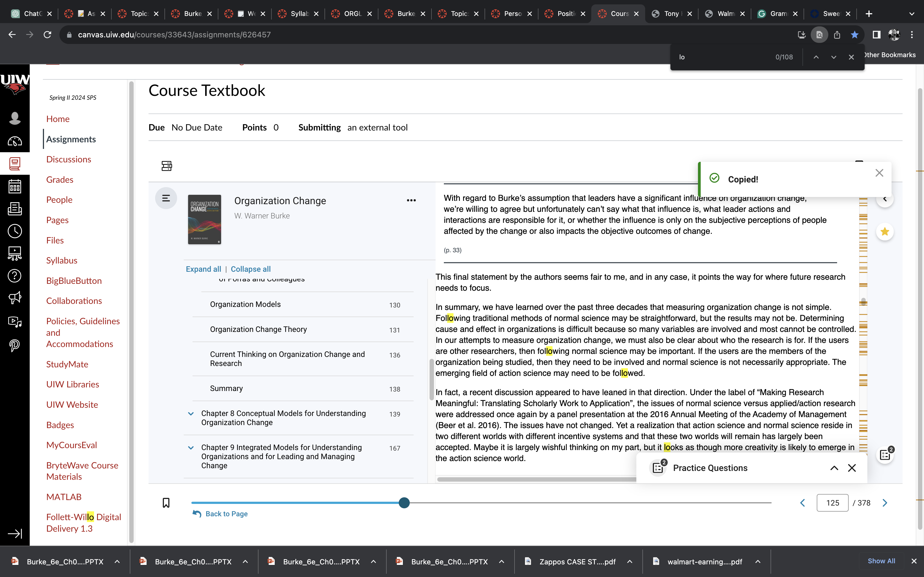
Task: Bookmark this page with the bookmark icon
Action: tap(166, 503)
